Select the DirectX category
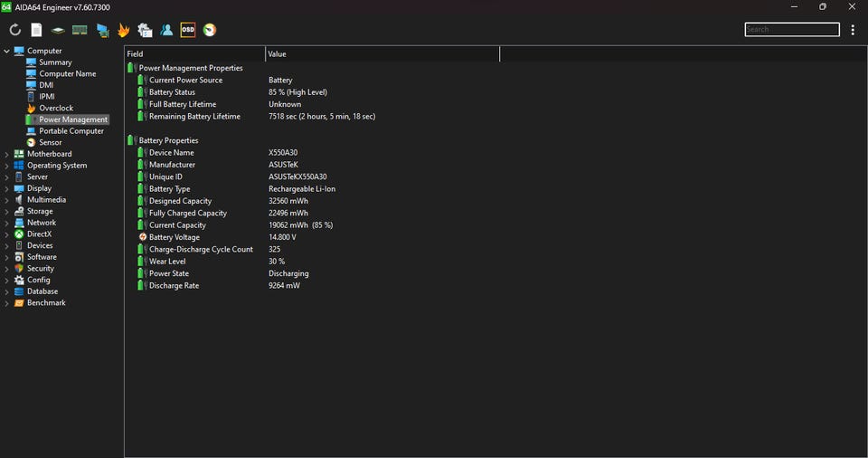Screen dimensions: 868x458 click(x=39, y=234)
